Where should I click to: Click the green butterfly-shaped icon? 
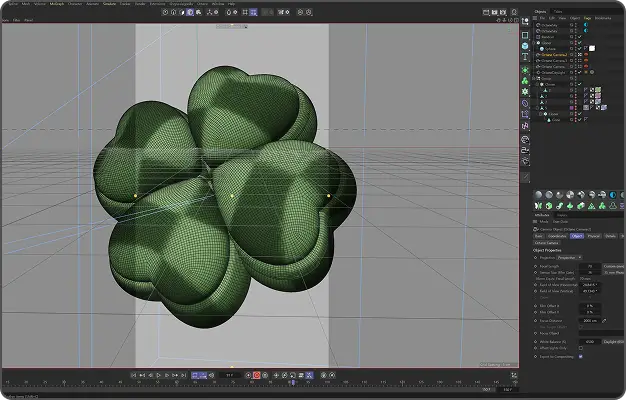539,206
